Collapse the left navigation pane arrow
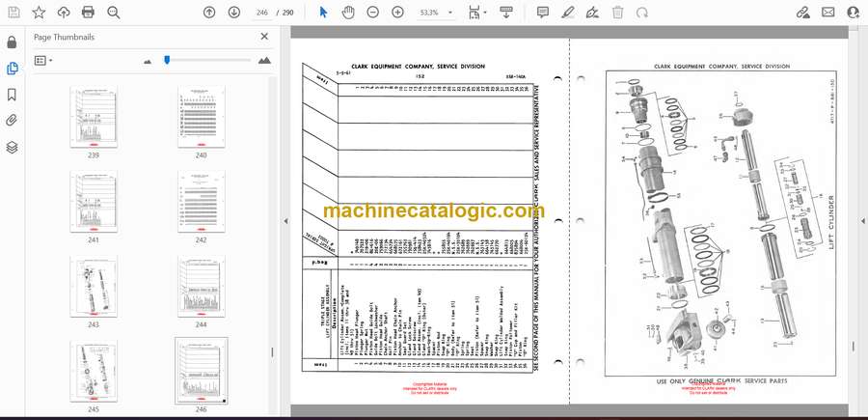 tap(285, 221)
